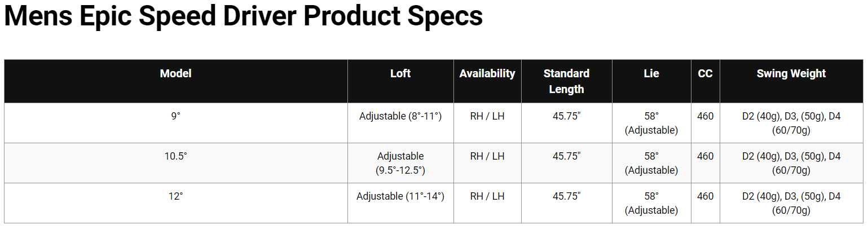Select RH / LH in the 10.5° row
The height and width of the screenshot is (229, 868).
pos(487,156)
